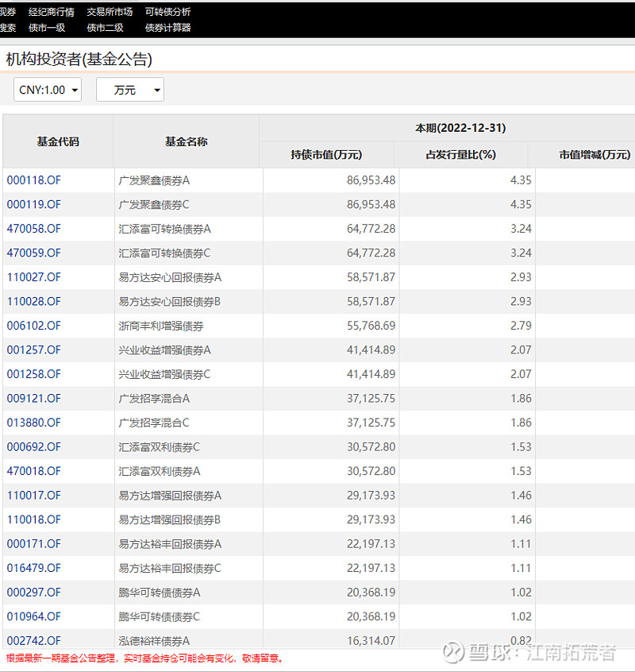635x672 pixels.
Task: Open the 交易所市场 menu item
Action: [x=110, y=12]
